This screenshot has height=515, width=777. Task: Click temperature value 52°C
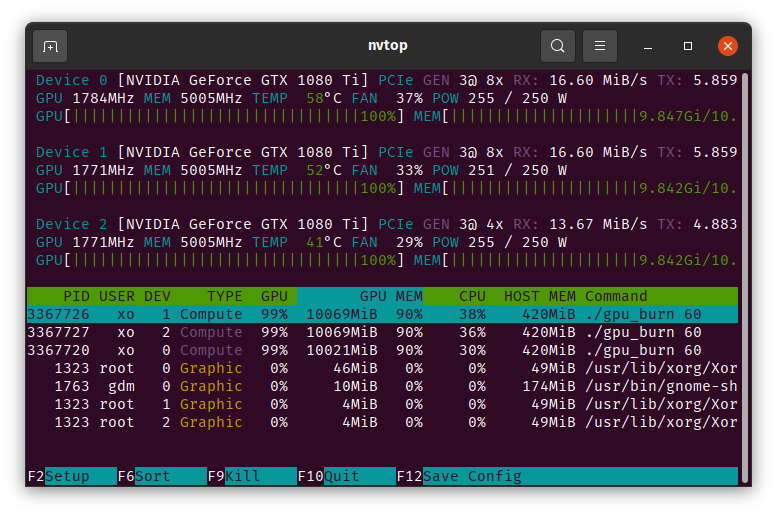coord(324,170)
